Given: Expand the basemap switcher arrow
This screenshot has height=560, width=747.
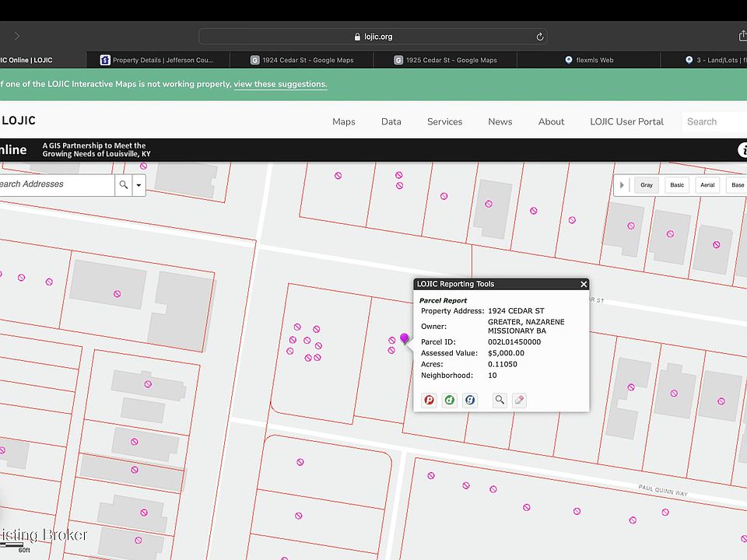Looking at the screenshot, I should pyautogui.click(x=622, y=185).
